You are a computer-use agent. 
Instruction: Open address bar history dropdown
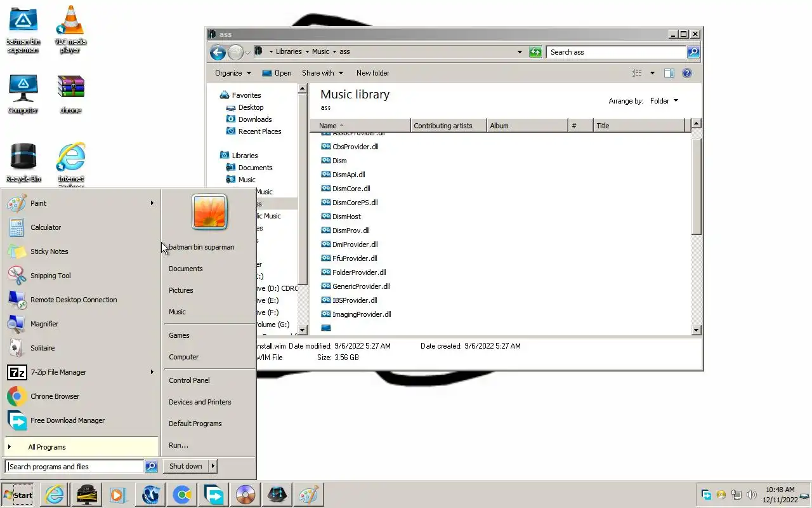point(520,52)
